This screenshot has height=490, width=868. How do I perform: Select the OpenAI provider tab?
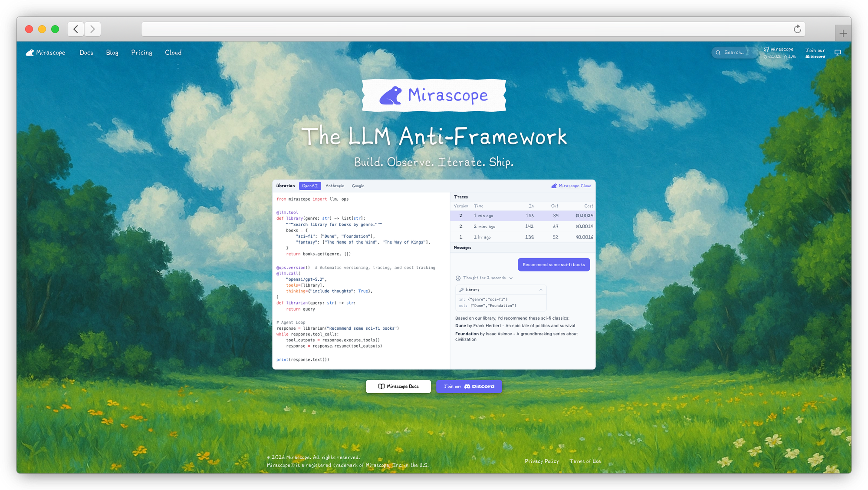click(310, 186)
